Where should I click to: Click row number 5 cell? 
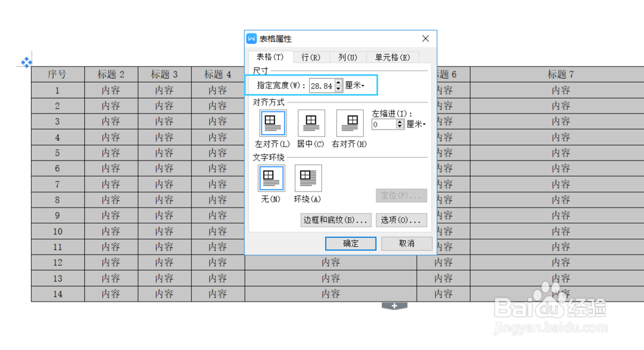pos(58,153)
